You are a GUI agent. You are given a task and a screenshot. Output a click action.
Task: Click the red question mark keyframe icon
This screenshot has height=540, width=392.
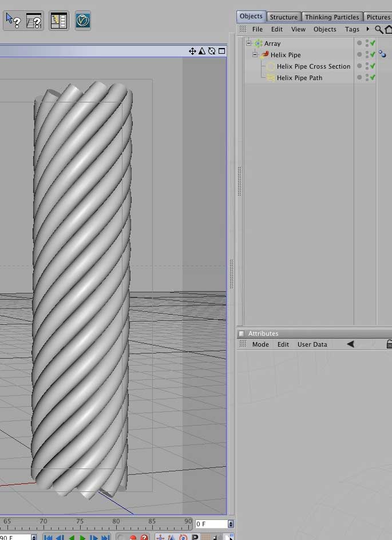(145, 537)
